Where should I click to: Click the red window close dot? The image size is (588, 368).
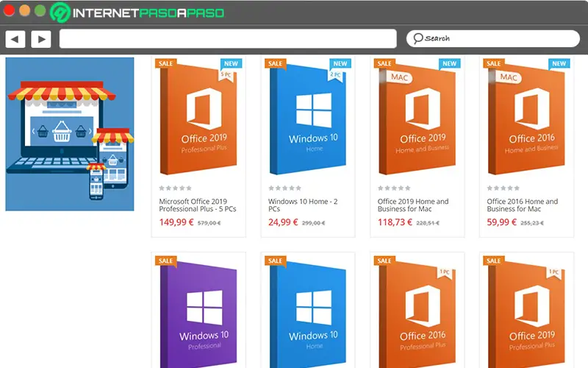pos(9,10)
